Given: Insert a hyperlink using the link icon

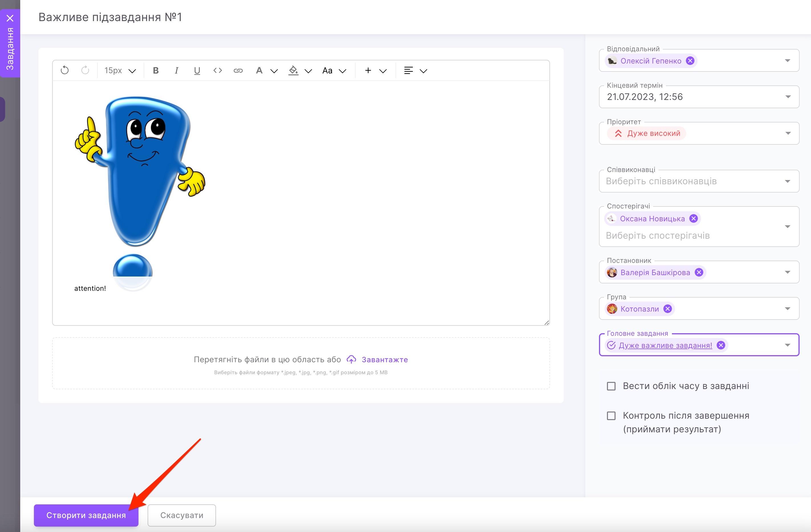Looking at the screenshot, I should click(x=238, y=71).
